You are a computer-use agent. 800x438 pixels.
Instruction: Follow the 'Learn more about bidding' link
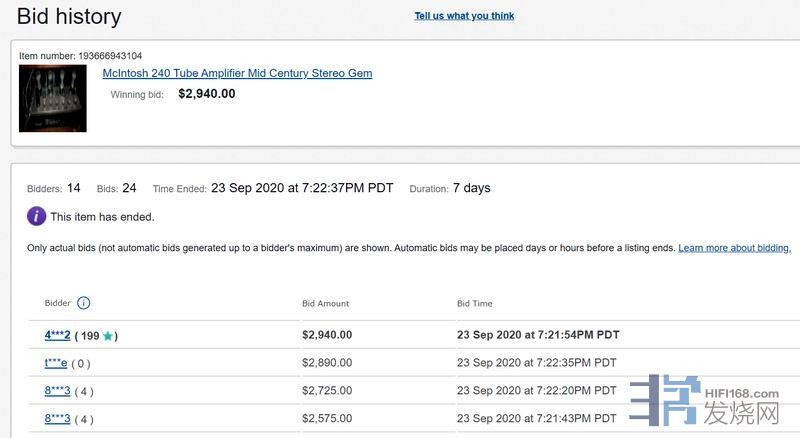734,248
